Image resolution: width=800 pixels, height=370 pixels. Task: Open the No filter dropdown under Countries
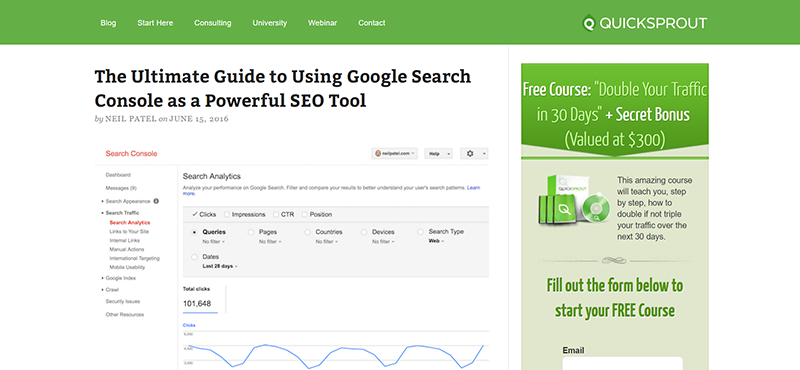327,241
